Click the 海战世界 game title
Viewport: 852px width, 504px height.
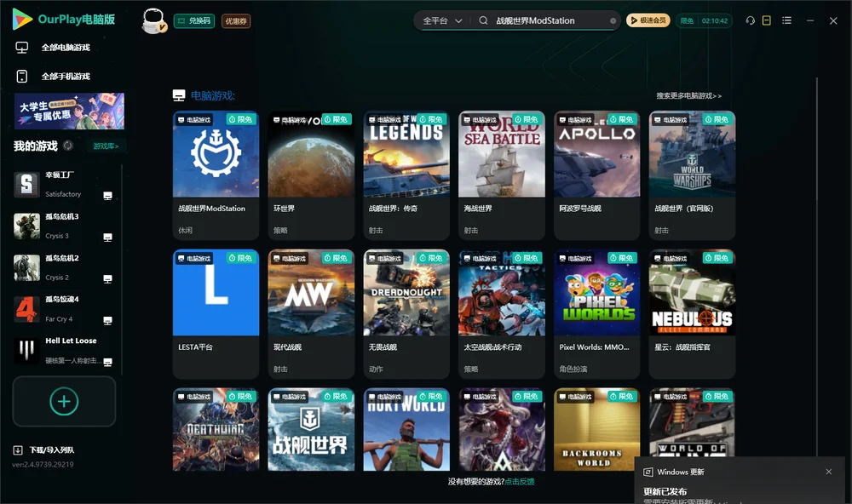(478, 209)
